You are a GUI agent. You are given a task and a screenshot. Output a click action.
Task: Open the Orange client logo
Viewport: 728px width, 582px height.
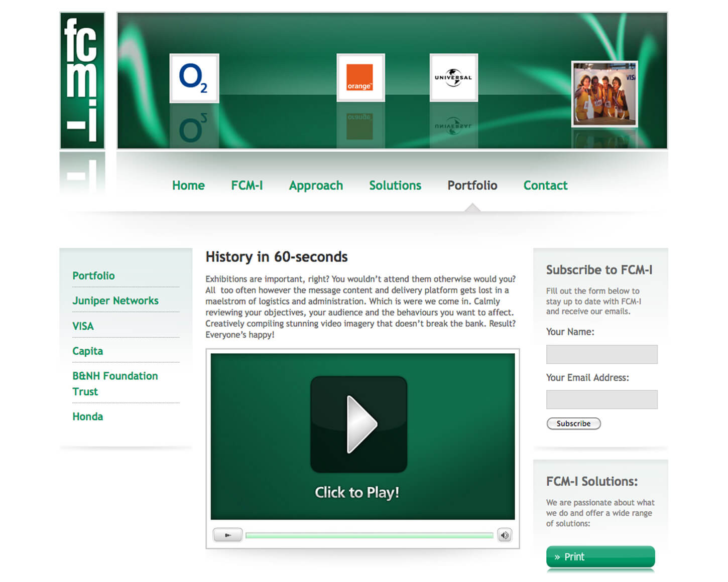pyautogui.click(x=360, y=78)
